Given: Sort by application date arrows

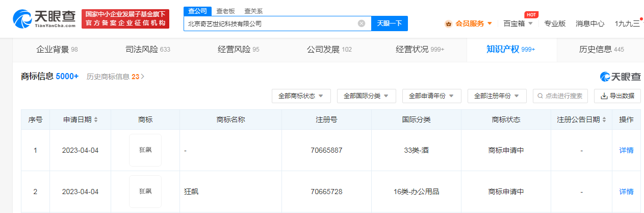Looking at the screenshot, I should click(96, 120).
